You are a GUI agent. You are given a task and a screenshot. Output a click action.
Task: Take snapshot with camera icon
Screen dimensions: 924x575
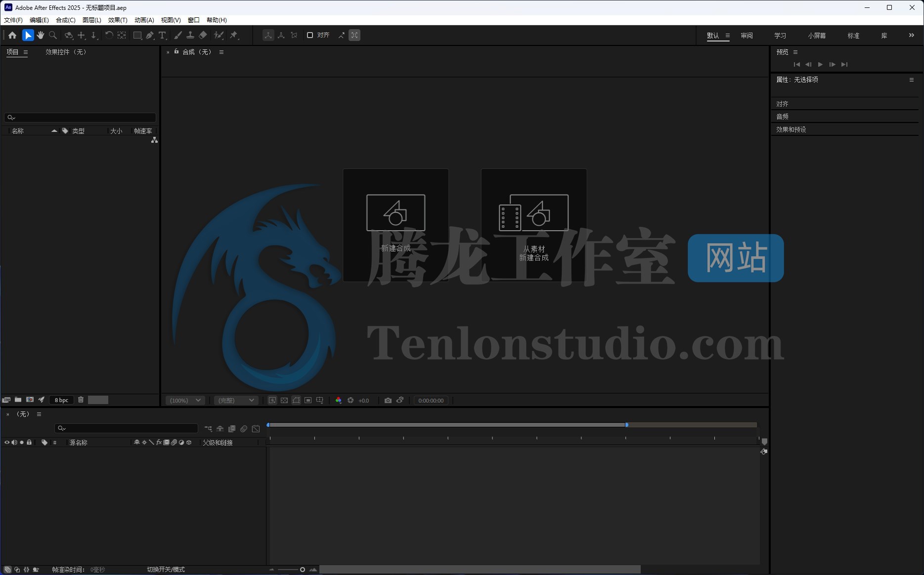point(388,400)
